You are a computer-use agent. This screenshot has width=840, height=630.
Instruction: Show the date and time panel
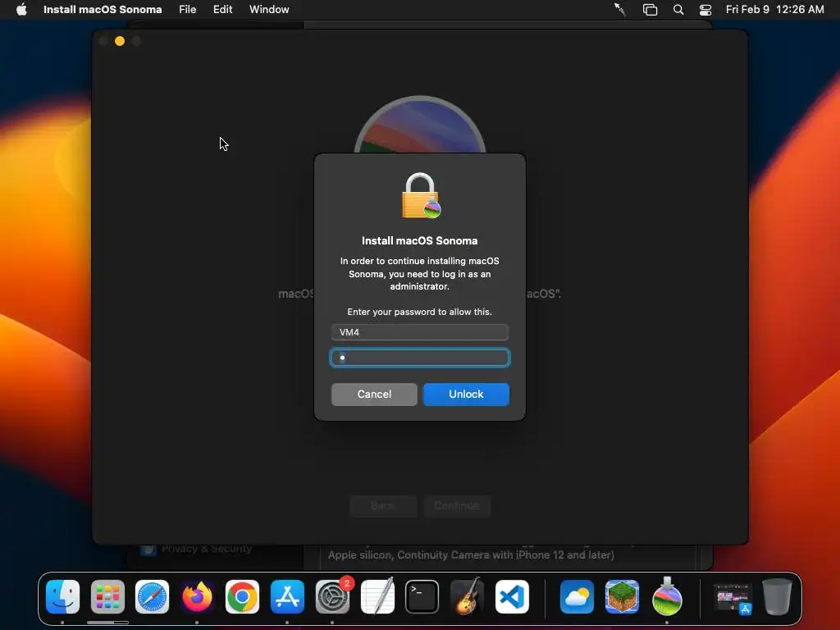click(774, 10)
